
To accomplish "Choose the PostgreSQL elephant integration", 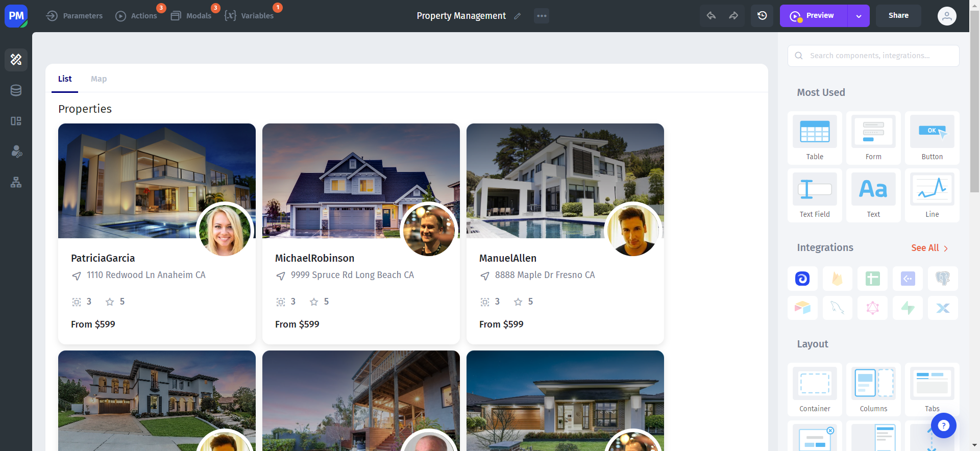I will tap(943, 279).
